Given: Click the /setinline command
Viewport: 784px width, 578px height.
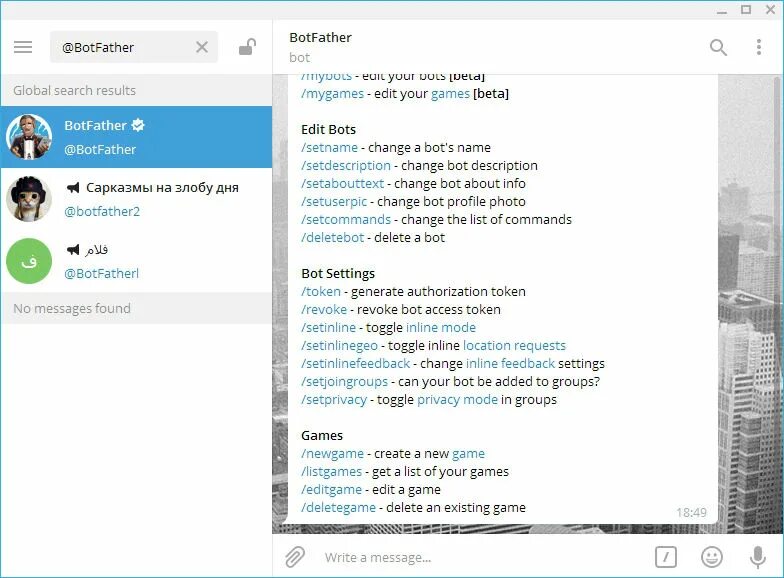Looking at the screenshot, I should tap(328, 328).
